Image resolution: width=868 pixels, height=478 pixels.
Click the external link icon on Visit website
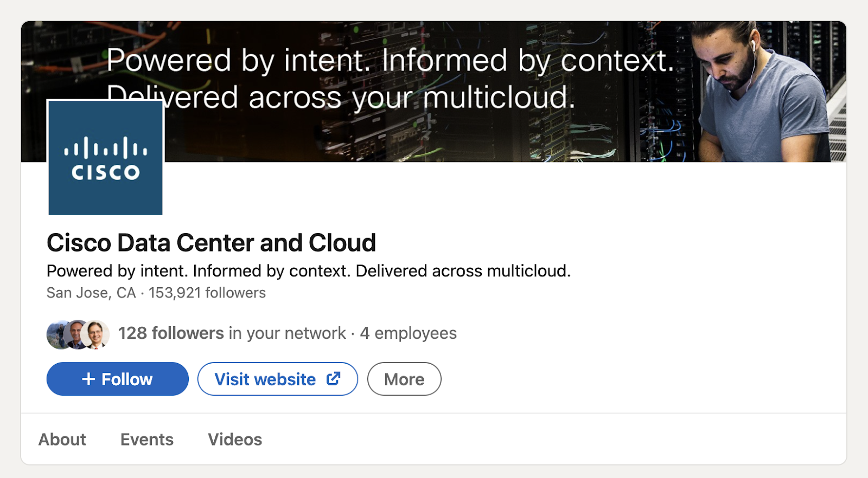pyautogui.click(x=334, y=379)
